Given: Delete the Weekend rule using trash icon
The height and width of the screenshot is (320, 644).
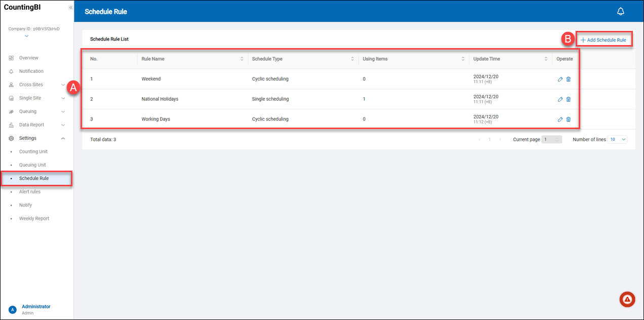Looking at the screenshot, I should point(568,79).
